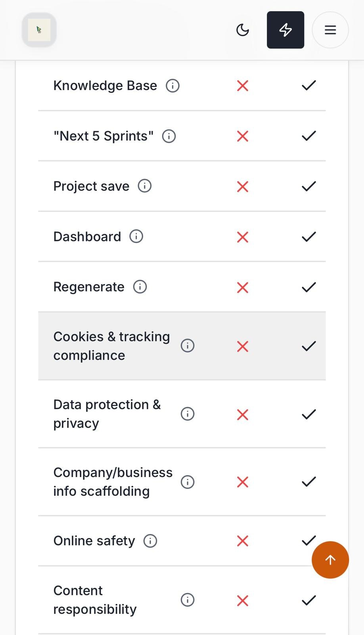
Task: Click the red X for Knowledge Base
Action: tap(243, 86)
